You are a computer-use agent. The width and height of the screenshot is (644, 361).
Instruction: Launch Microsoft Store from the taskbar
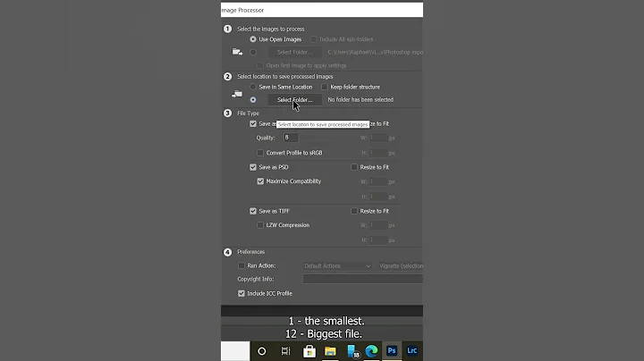coord(309,351)
